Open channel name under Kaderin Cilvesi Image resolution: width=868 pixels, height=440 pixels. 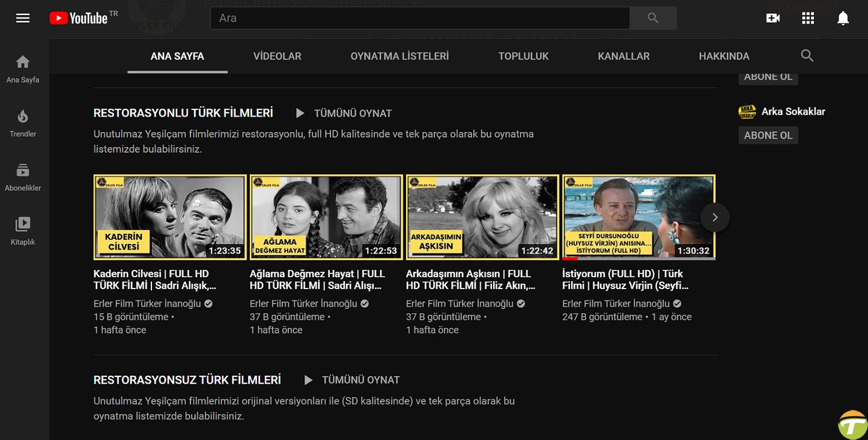147,304
